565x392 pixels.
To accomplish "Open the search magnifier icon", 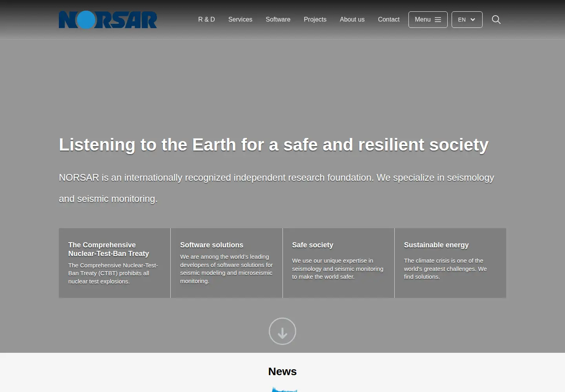I will point(496,20).
